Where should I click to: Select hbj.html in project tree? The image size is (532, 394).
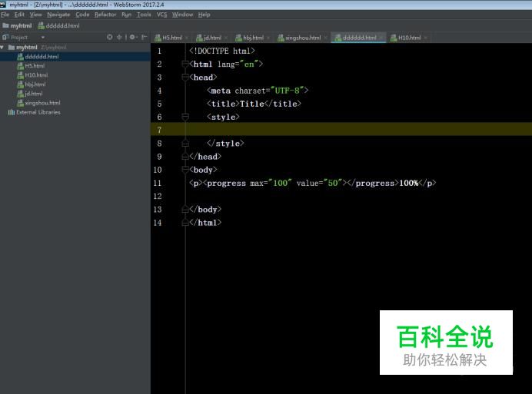pos(35,84)
